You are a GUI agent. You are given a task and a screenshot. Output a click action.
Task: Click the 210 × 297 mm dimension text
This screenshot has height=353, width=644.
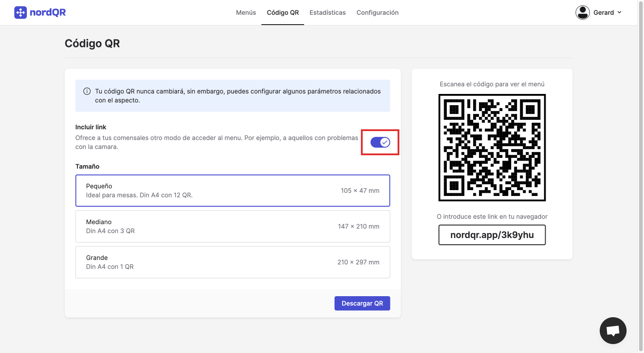(x=358, y=262)
